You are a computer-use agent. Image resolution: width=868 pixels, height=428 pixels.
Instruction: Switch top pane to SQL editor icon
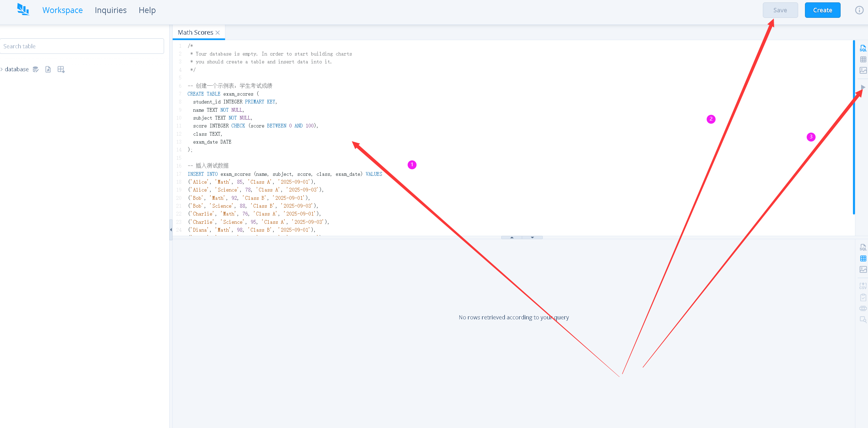863,48
